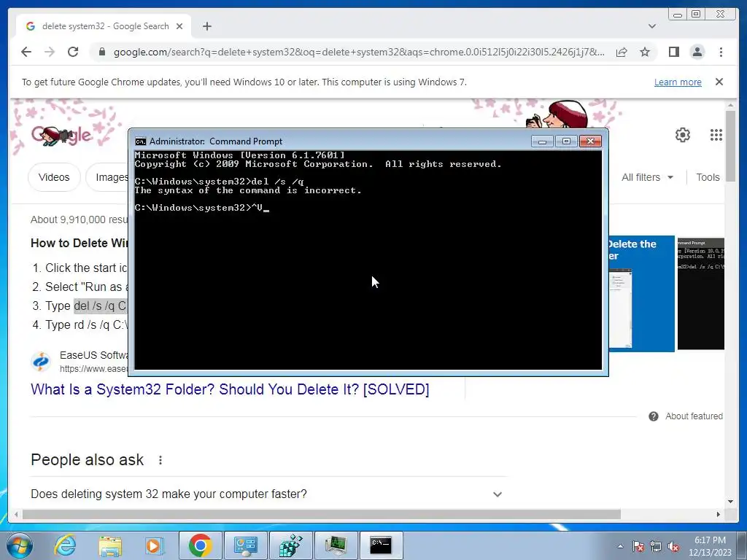Open Windows Explorer from taskbar
This screenshot has height=560, width=747.
coord(110,545)
